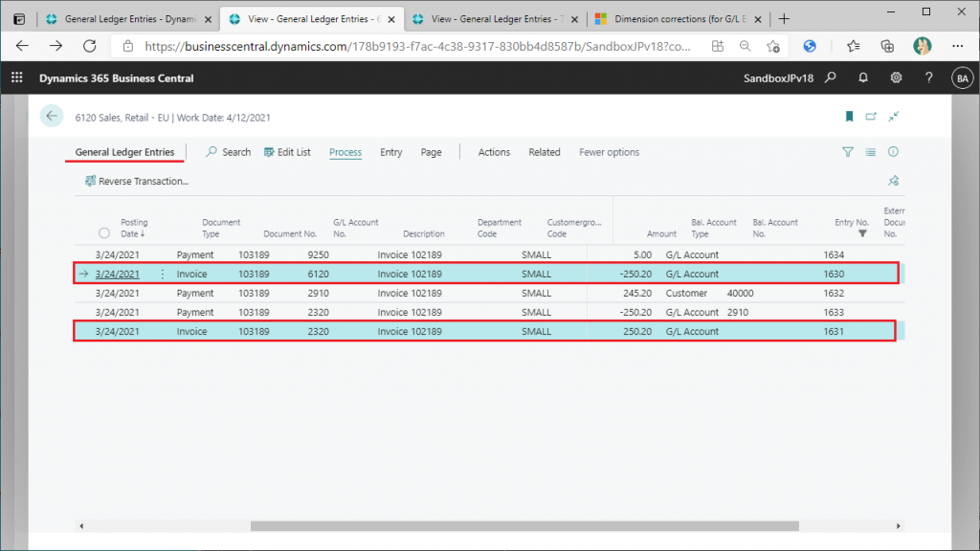Click Edit List

coord(287,152)
